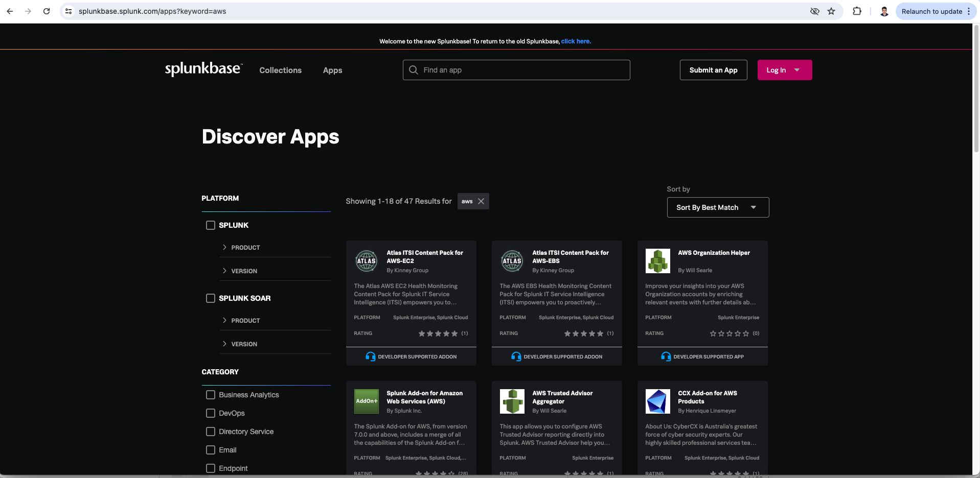Screen dimensions: 980x478
Task: Click star rating on AWS-EBS card
Action: tap(584, 333)
